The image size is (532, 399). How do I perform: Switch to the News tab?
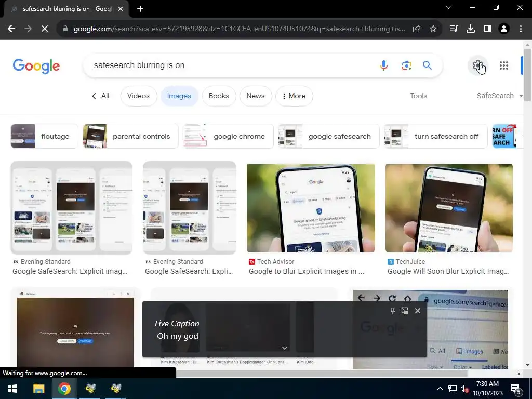(256, 96)
